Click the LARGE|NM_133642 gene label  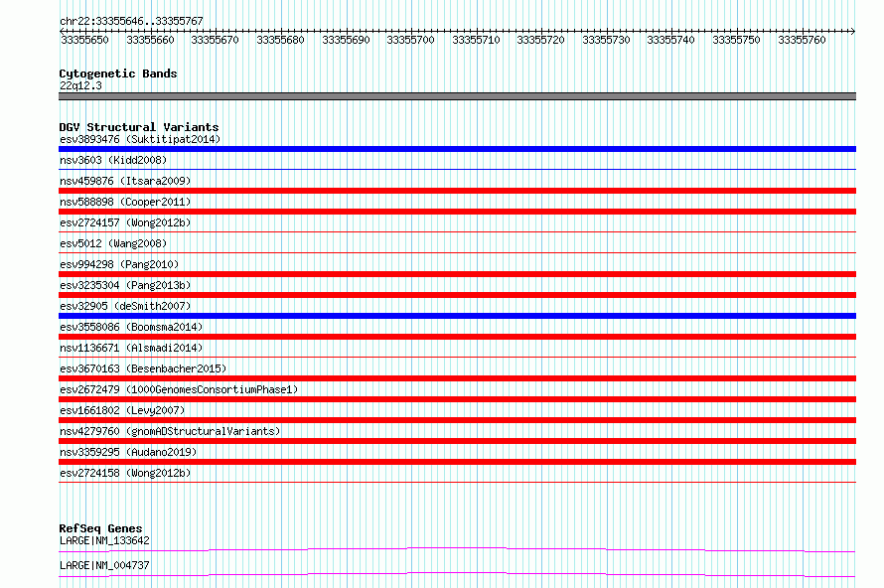[x=104, y=540]
